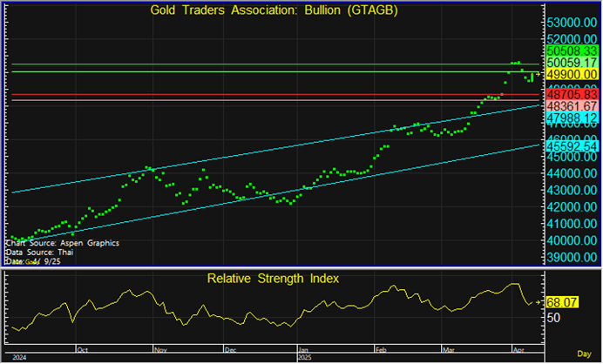
Task: Click the cyan 45592.54 lower channel label
Action: tap(569, 147)
